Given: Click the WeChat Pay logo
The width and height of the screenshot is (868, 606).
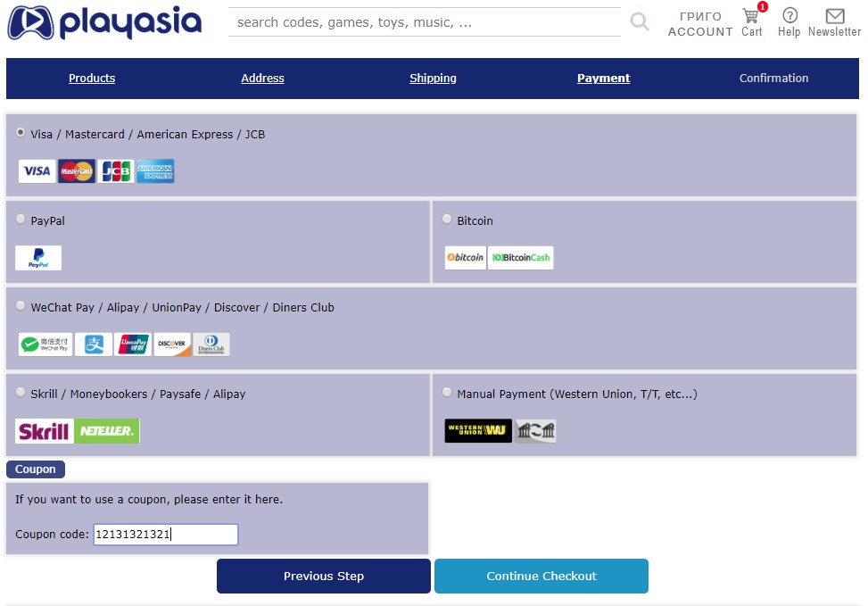Looking at the screenshot, I should pyautogui.click(x=45, y=345).
